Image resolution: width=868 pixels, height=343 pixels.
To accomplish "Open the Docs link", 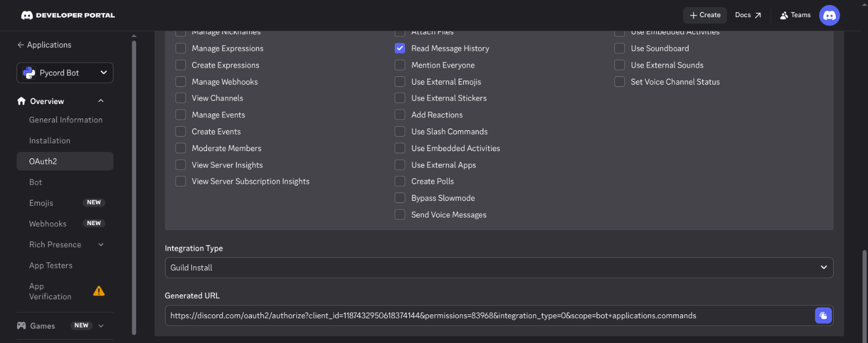I will click(748, 15).
